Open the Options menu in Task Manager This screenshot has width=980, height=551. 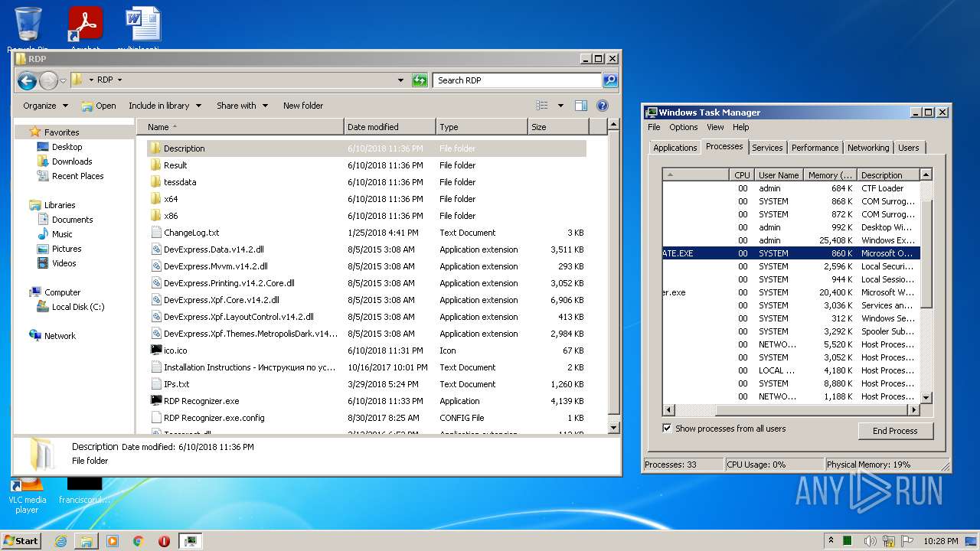[x=684, y=127]
